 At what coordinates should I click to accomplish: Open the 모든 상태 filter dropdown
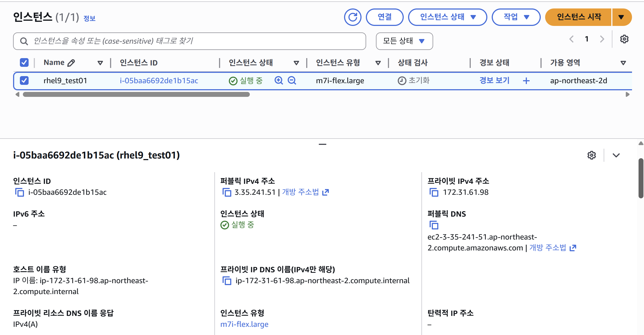click(x=404, y=41)
